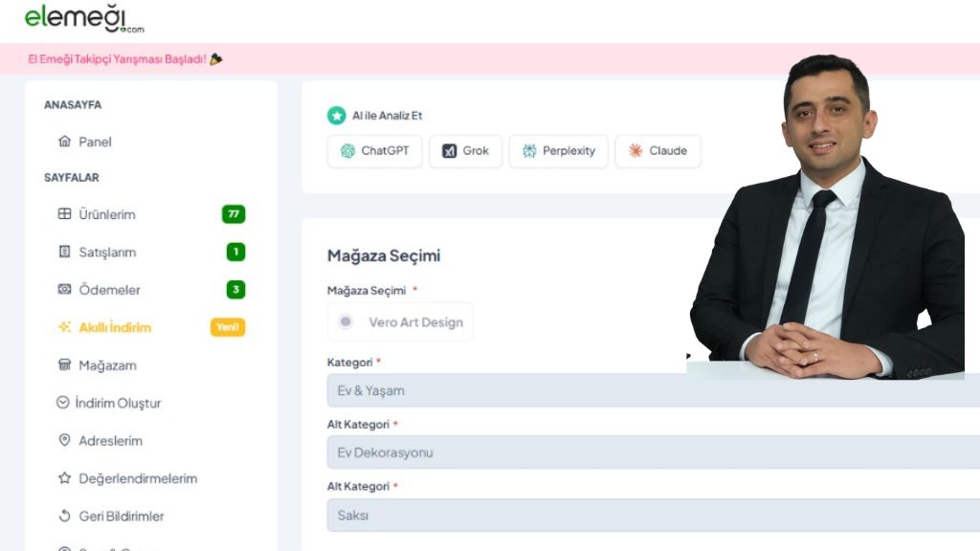Select the Vero Art Design radio button

tap(345, 321)
